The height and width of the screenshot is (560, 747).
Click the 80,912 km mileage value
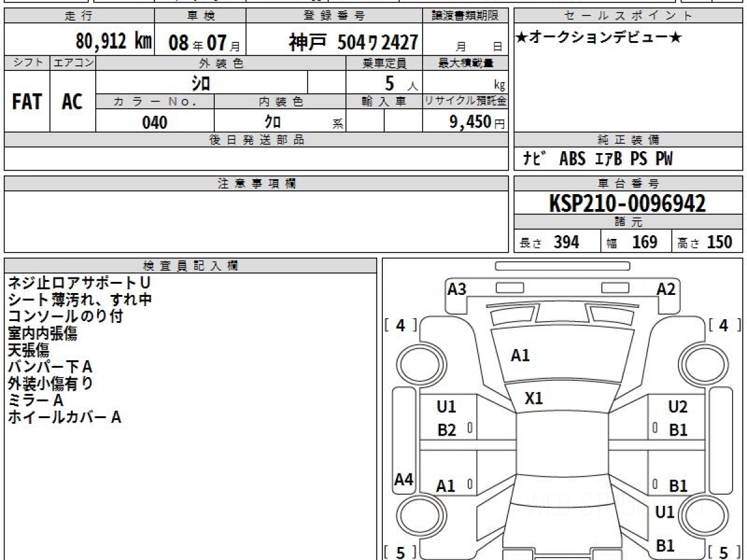(113, 42)
